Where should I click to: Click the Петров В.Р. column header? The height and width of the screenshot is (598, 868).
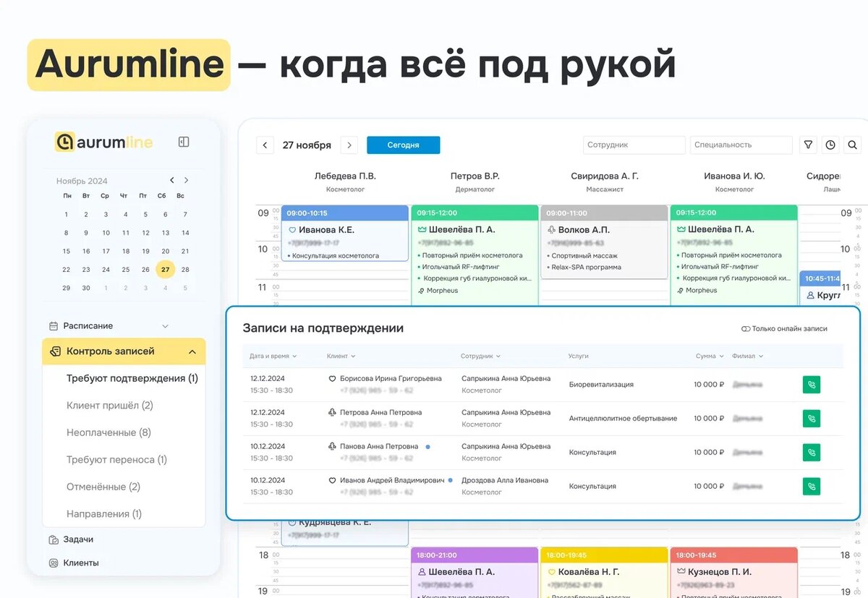(x=475, y=176)
